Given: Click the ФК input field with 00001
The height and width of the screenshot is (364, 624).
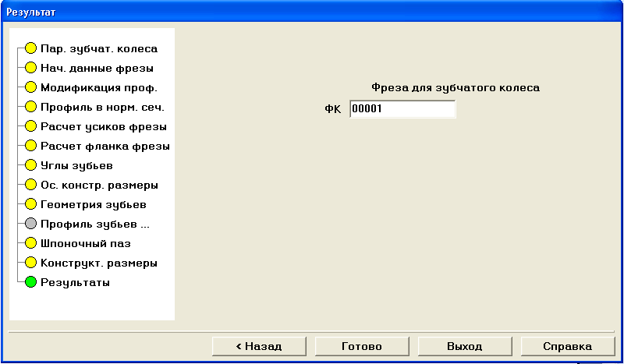Looking at the screenshot, I should click(402, 108).
